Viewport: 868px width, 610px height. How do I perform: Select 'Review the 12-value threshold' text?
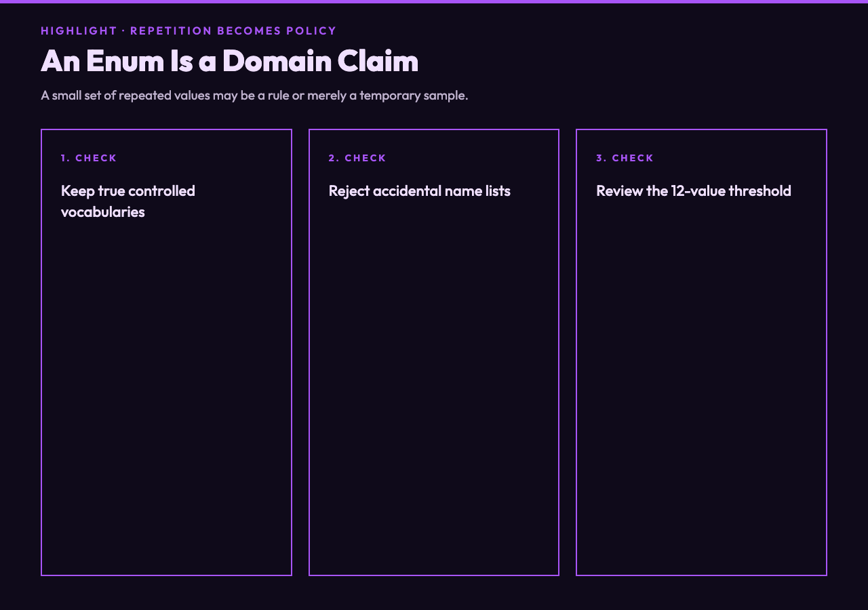tap(694, 190)
